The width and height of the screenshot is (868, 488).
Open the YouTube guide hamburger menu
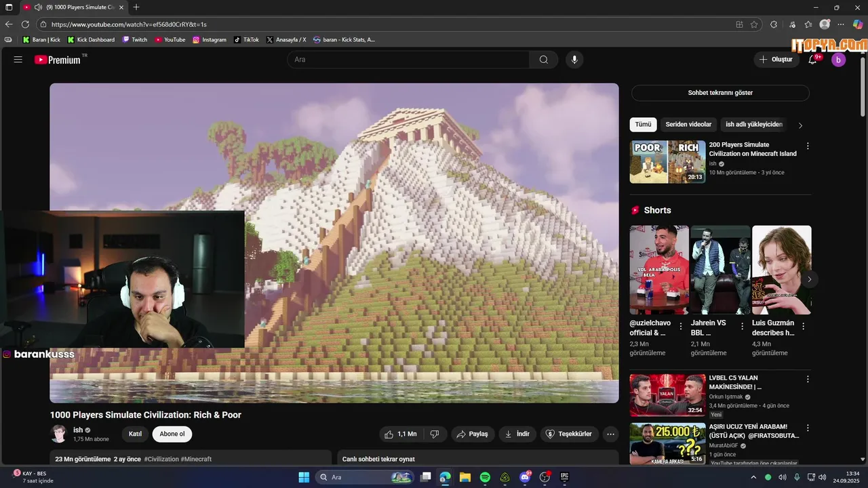(x=18, y=60)
